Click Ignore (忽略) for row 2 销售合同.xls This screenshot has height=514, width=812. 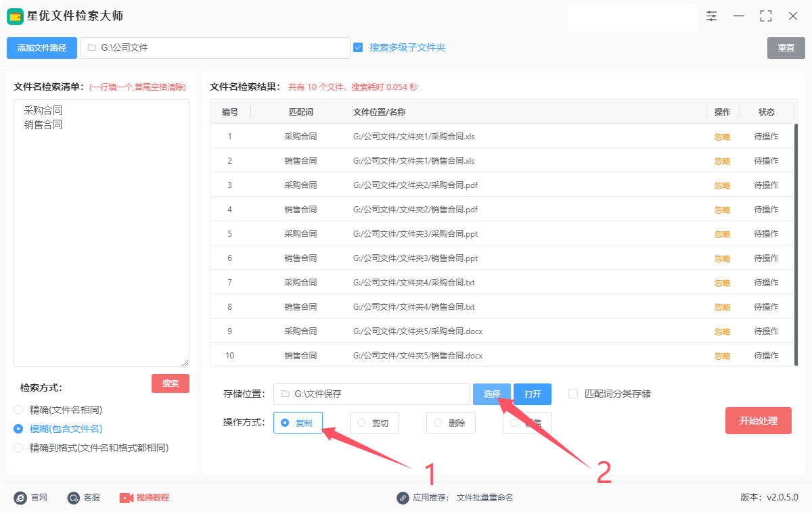coord(722,161)
